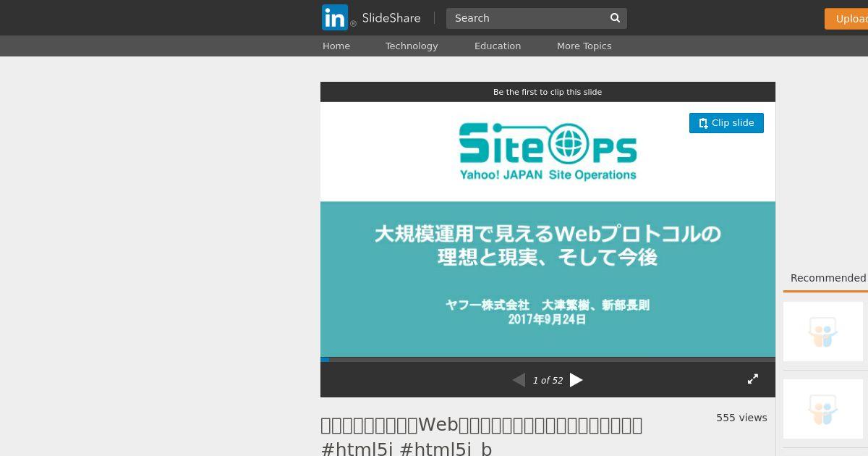Open the Education menu item
868x456 pixels.
(x=498, y=46)
